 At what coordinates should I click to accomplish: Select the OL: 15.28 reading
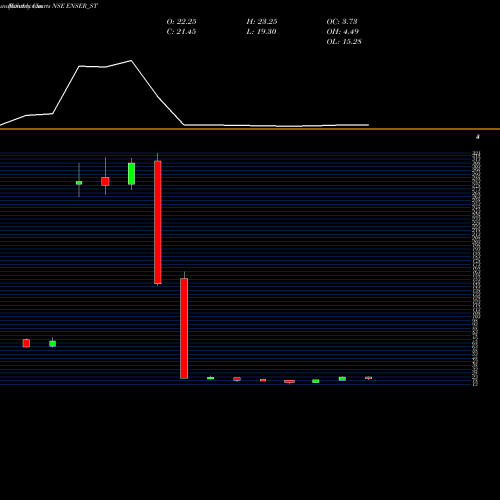[344, 41]
